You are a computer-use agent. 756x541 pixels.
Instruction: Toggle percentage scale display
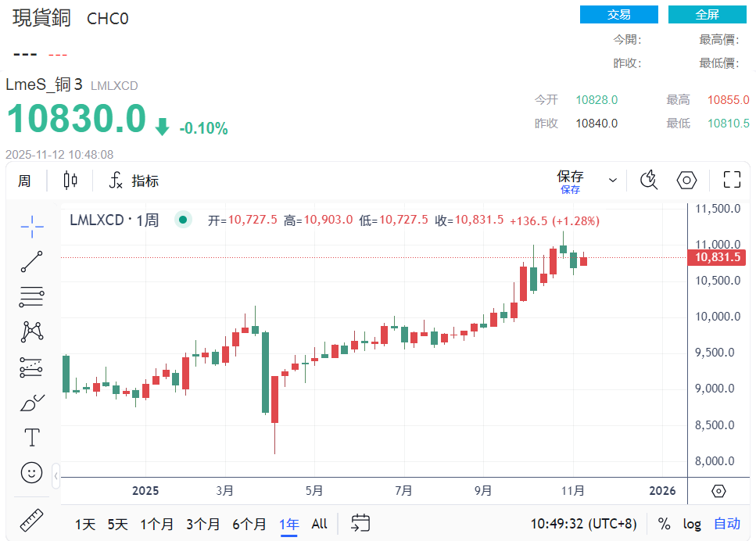664,524
